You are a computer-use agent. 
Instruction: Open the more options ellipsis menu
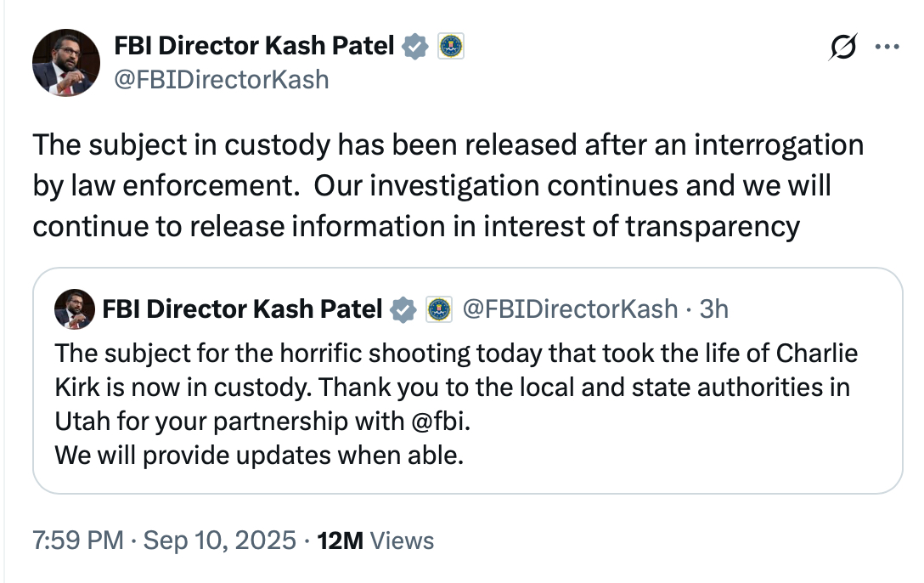click(x=886, y=48)
